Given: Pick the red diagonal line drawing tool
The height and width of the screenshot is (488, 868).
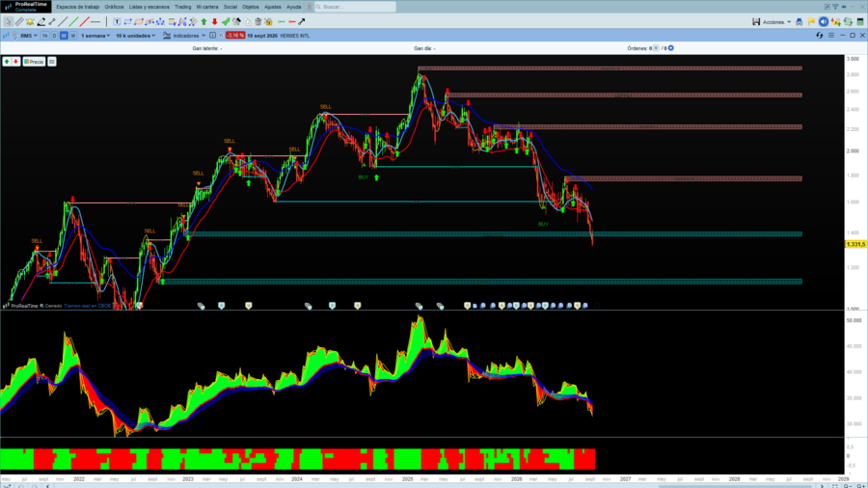Looking at the screenshot, I should pyautogui.click(x=84, y=21).
